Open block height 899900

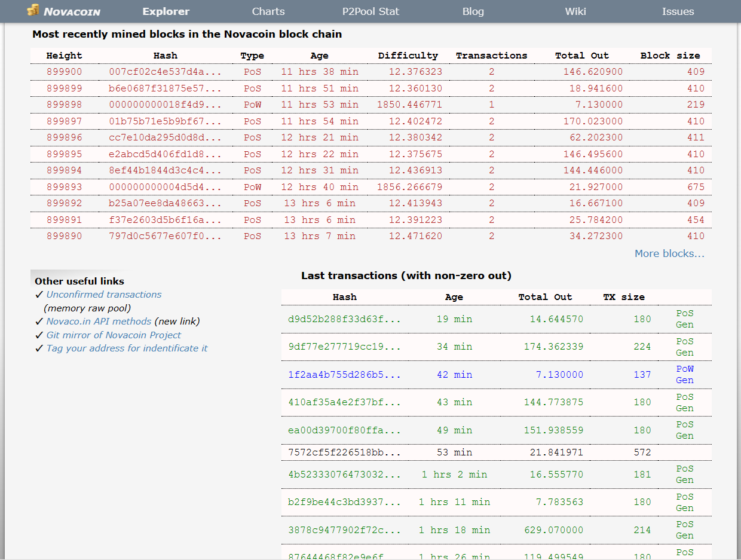click(64, 72)
